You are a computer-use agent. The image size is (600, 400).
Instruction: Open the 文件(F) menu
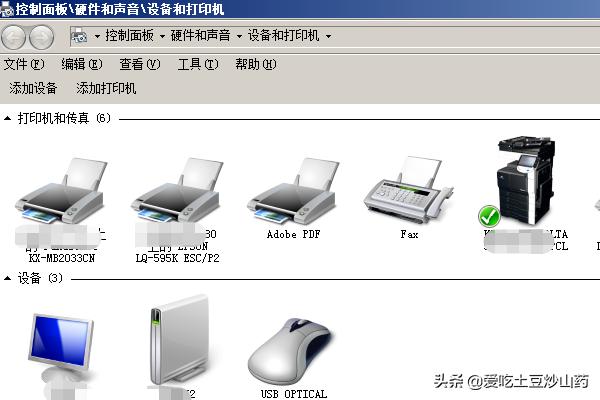coord(24,64)
